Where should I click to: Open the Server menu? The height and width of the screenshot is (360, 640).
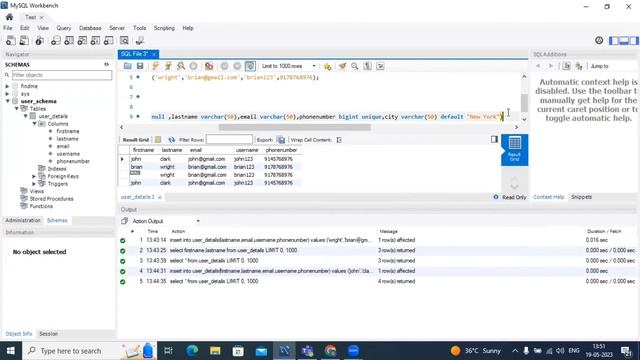(117, 28)
